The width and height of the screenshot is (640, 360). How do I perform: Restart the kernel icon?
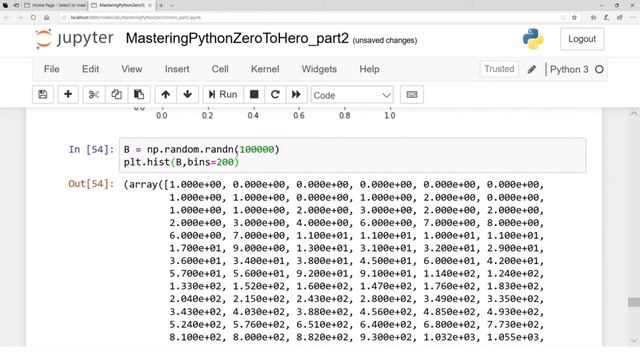275,95
